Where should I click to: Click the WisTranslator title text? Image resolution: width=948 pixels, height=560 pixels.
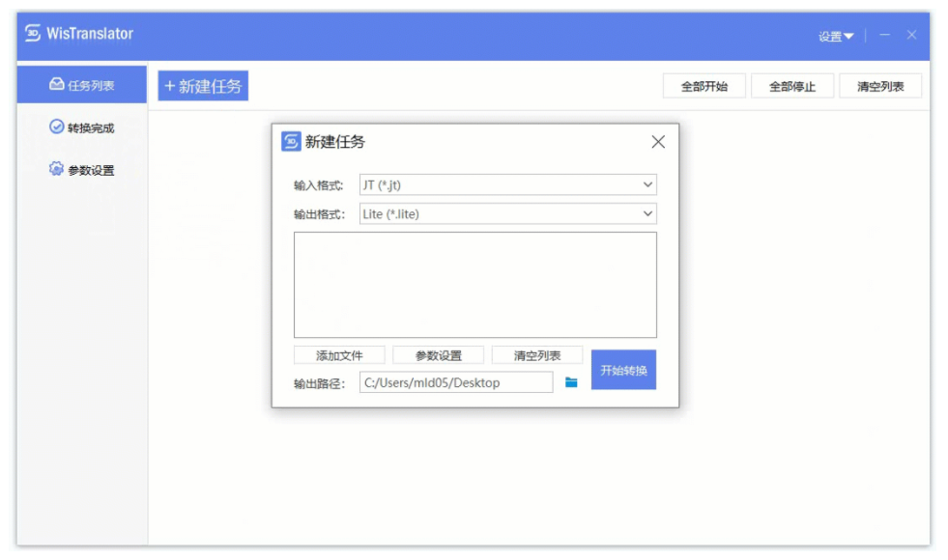pyautogui.click(x=90, y=34)
